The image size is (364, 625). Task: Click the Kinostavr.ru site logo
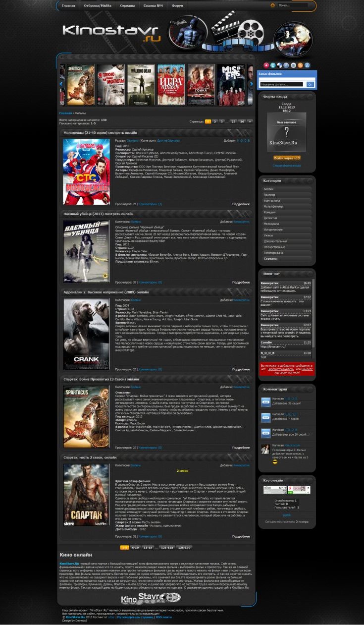coord(112,33)
